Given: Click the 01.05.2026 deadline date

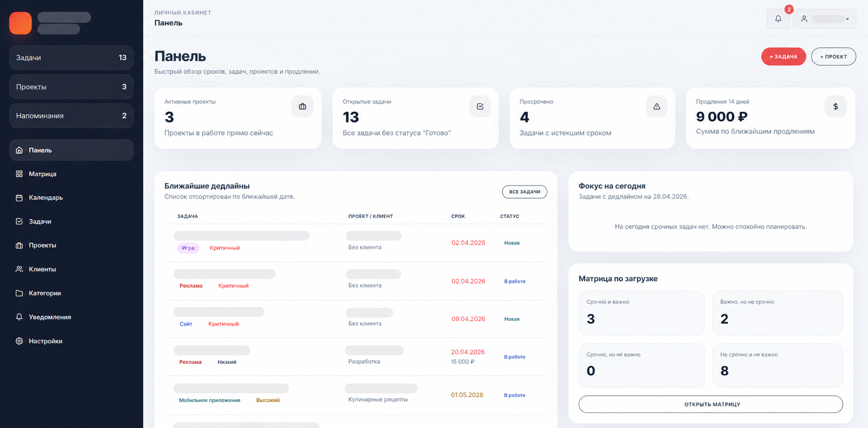Looking at the screenshot, I should [x=467, y=395].
